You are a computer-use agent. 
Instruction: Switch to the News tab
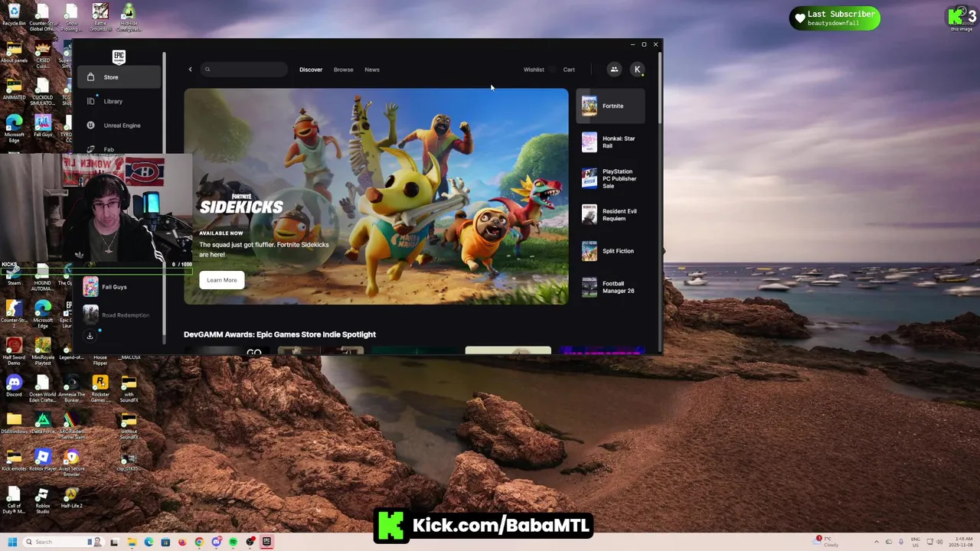pos(371,70)
